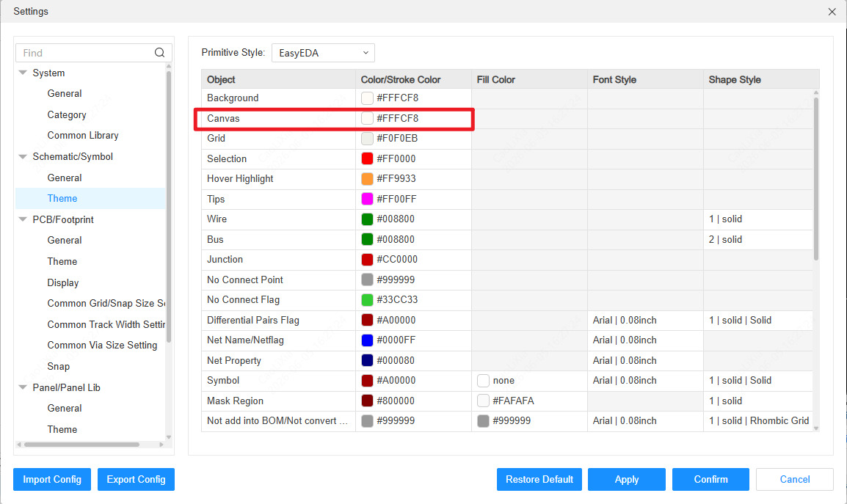The width and height of the screenshot is (847, 504).
Task: Open Net Name/Netflag blue swatch
Action: 367,340
